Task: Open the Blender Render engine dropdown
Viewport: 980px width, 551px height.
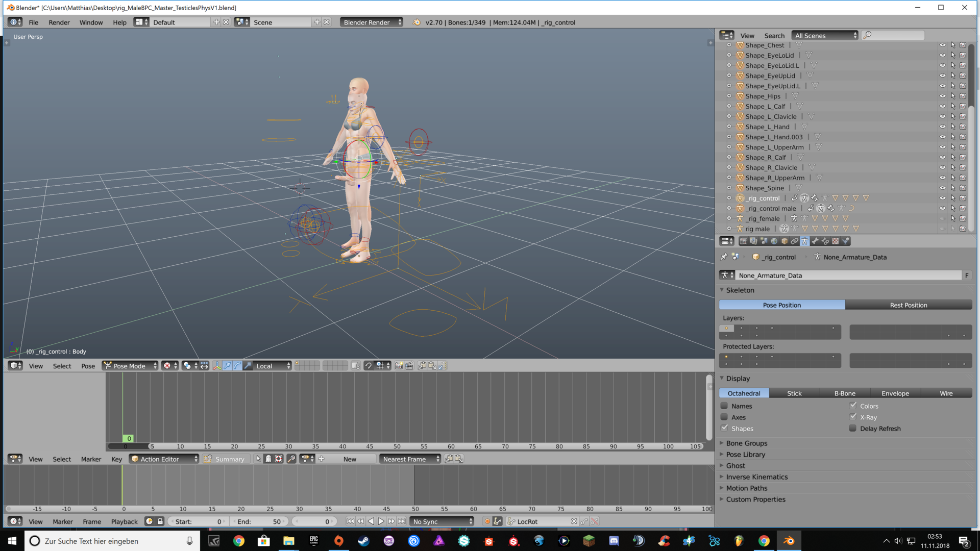Action: (371, 22)
